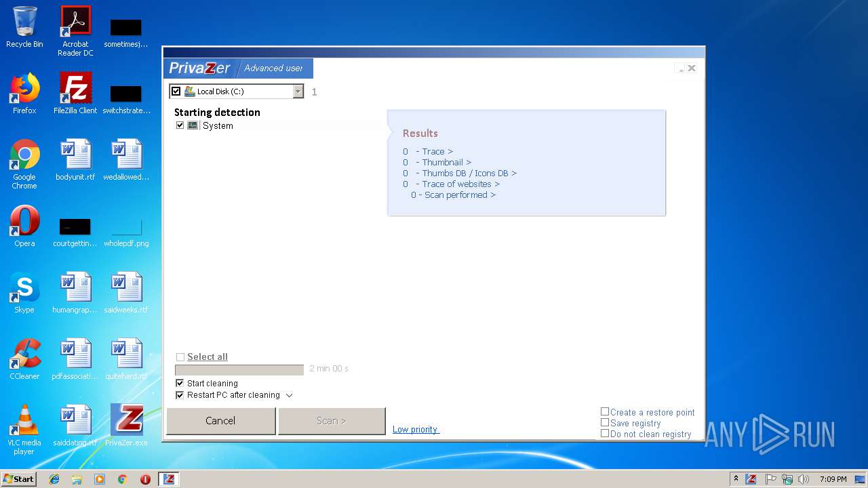Screen dimensions: 868x488
Task: Launch Google Chrome from desktop
Action: tap(24, 164)
